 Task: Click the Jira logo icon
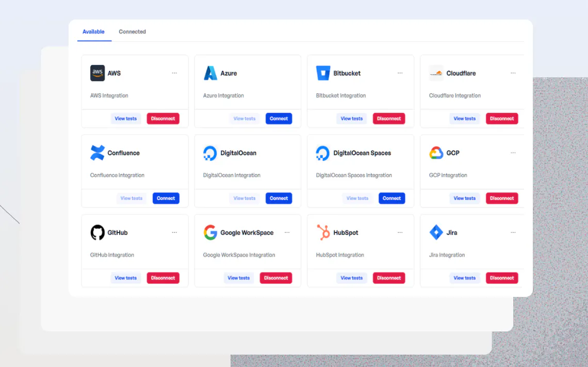coord(436,232)
